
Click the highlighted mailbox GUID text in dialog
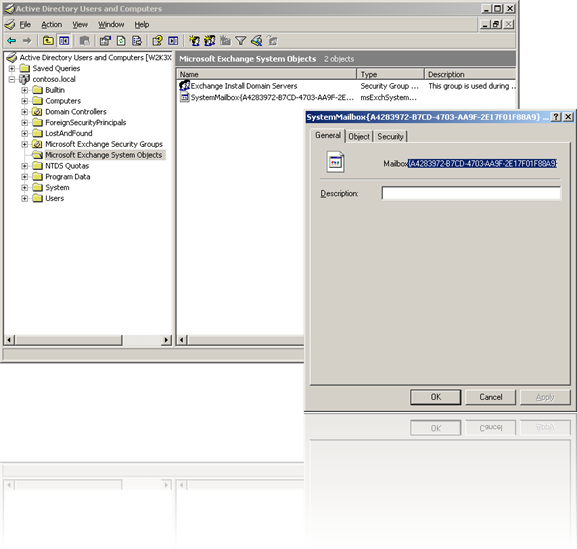click(x=482, y=163)
